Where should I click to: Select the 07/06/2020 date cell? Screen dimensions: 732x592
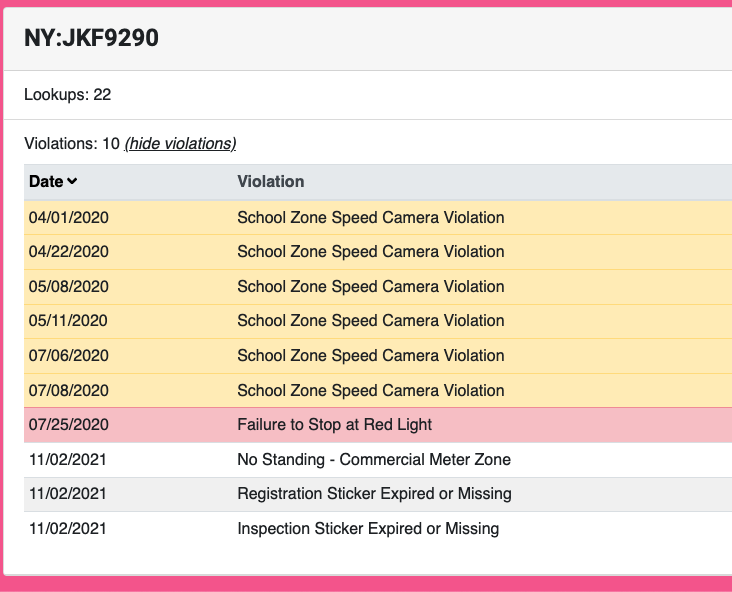tap(69, 356)
